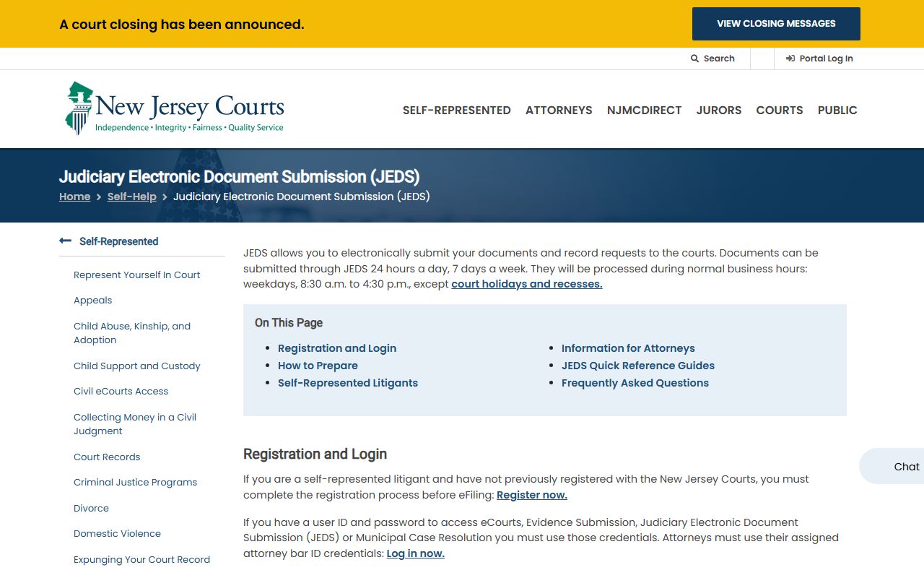Follow court holidays and recesses link
The width and height of the screenshot is (924, 578).
pyautogui.click(x=527, y=284)
